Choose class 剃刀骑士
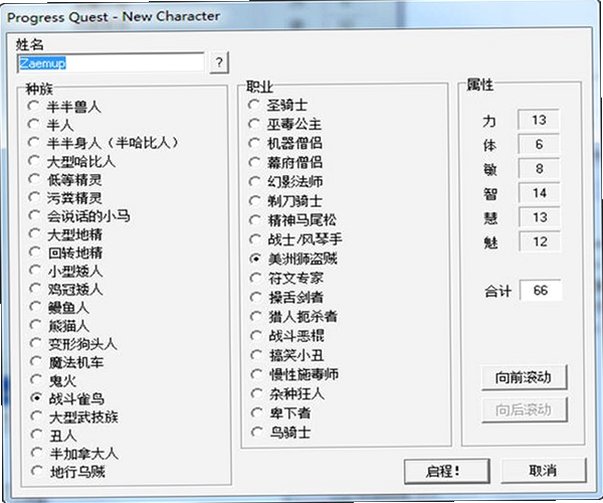Viewport: 603px width, 503px height. (x=286, y=201)
